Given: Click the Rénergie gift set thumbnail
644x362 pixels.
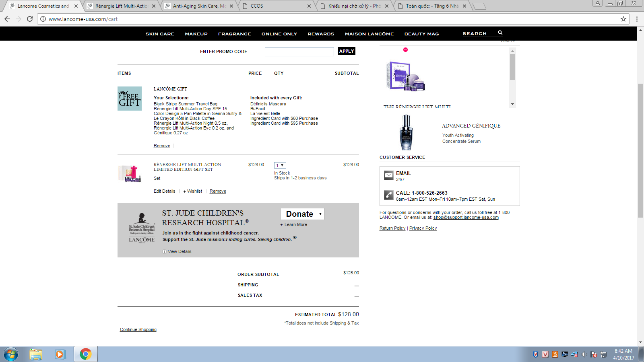Looking at the screenshot, I should (130, 174).
